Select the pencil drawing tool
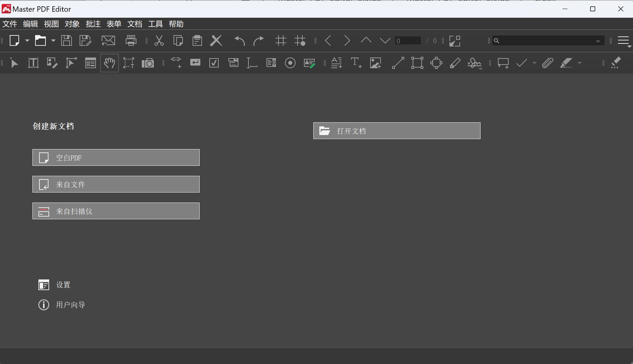633x364 pixels. click(455, 63)
